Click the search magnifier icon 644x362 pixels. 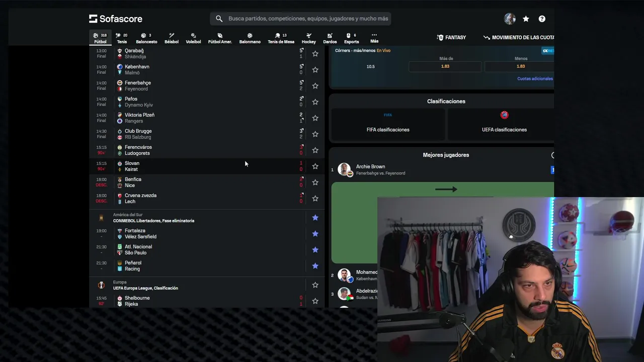219,19
